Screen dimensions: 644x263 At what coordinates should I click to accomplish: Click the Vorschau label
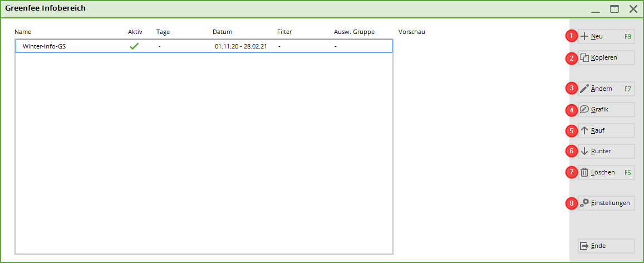coord(411,32)
